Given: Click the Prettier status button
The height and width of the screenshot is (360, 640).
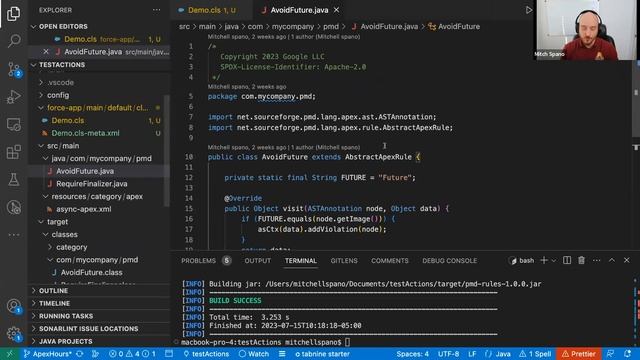Looking at the screenshot, I should [578, 354].
